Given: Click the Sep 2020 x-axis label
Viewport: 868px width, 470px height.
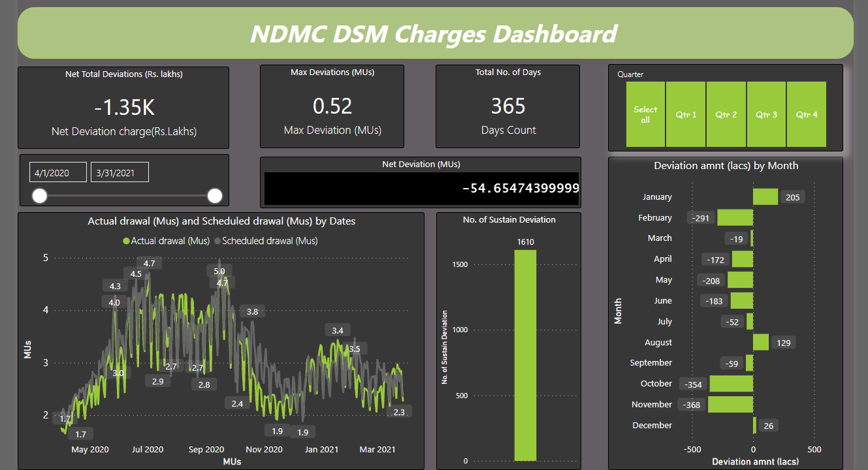Looking at the screenshot, I should pos(206,449).
